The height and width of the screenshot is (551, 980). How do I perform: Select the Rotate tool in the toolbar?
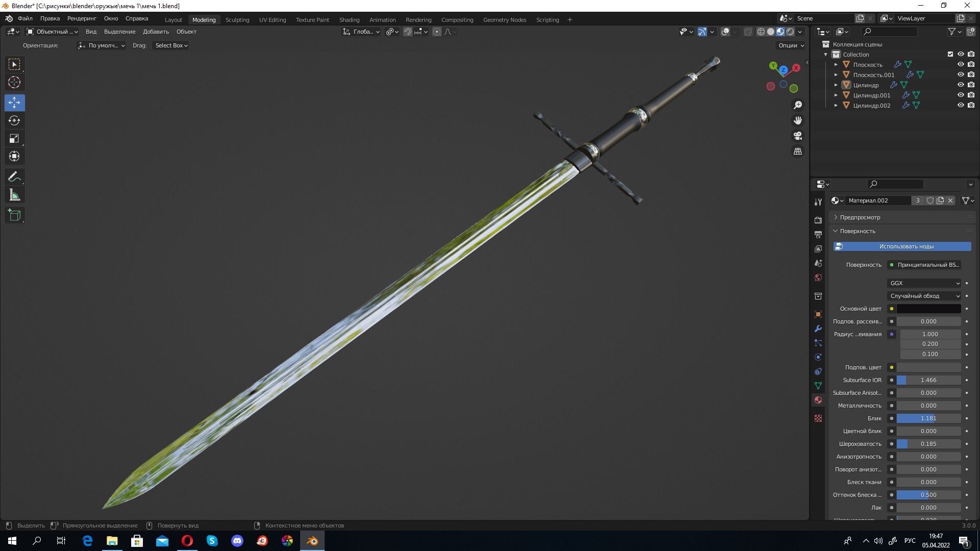point(14,121)
